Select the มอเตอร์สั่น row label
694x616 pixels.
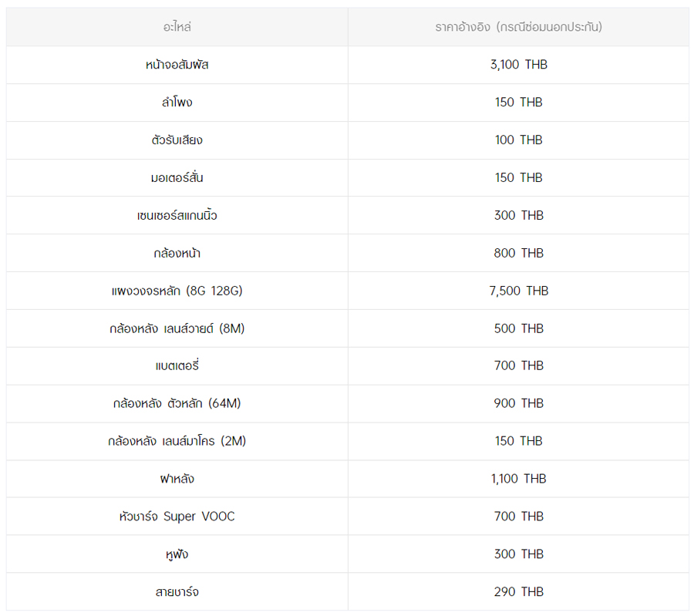coord(177,178)
